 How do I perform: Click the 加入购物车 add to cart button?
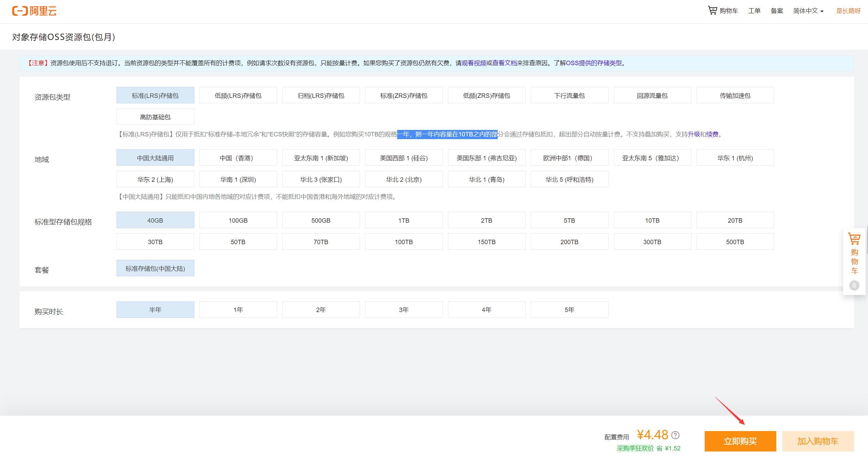point(818,441)
